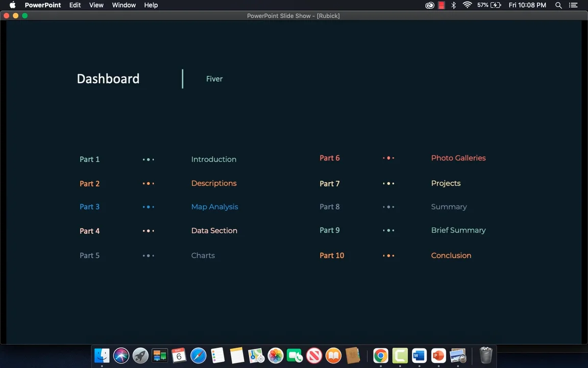Open the Window menu
The width and height of the screenshot is (588, 368).
click(x=124, y=5)
